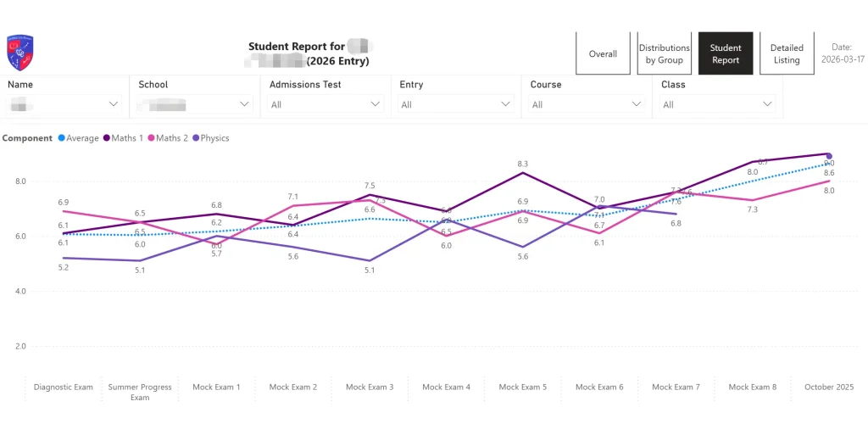Click the school crest logo
Image resolution: width=868 pixels, height=435 pixels.
(19, 53)
